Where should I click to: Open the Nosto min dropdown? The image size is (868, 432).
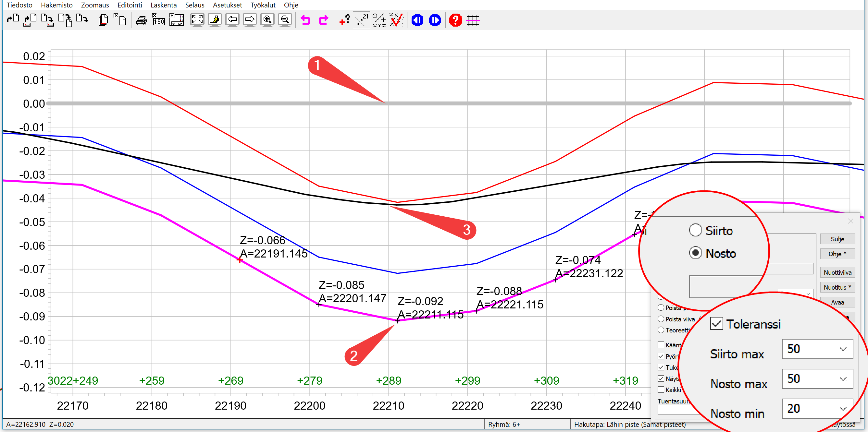(x=843, y=408)
